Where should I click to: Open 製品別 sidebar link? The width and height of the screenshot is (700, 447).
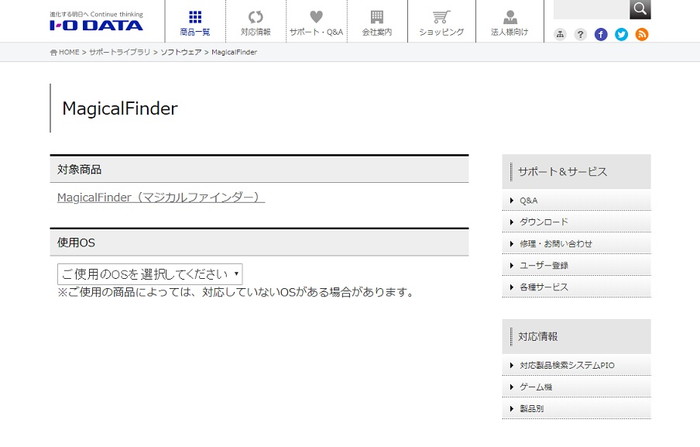tap(576, 409)
